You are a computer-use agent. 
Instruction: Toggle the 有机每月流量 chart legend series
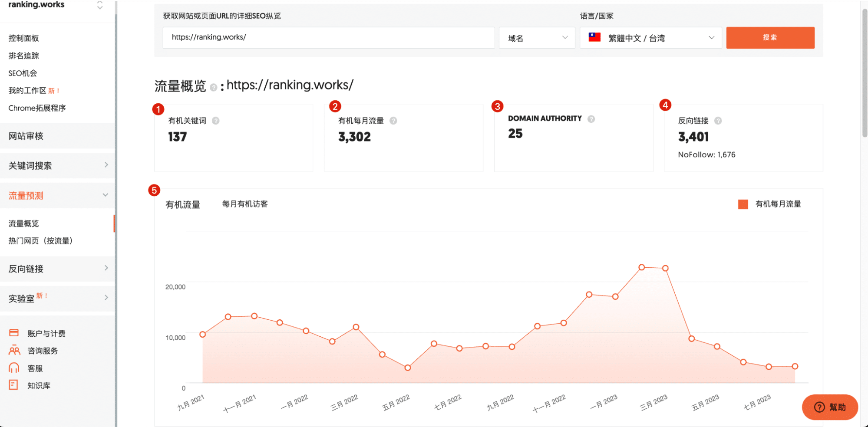click(769, 204)
